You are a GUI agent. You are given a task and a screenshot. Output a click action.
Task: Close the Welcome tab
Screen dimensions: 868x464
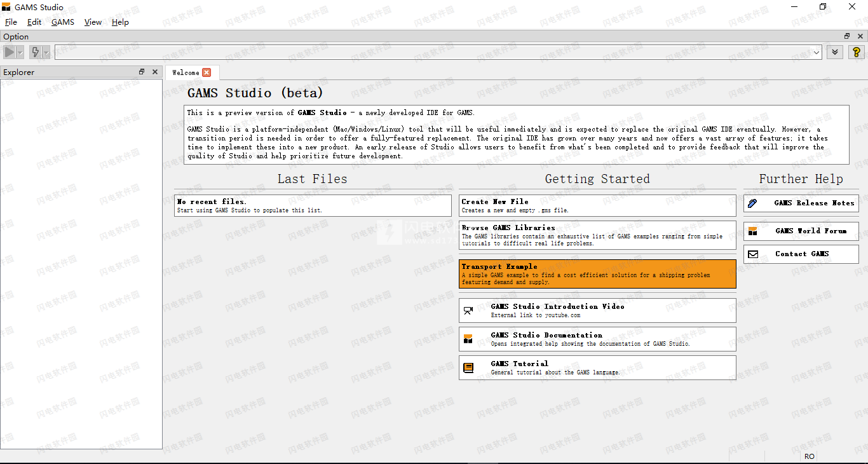[x=207, y=72]
